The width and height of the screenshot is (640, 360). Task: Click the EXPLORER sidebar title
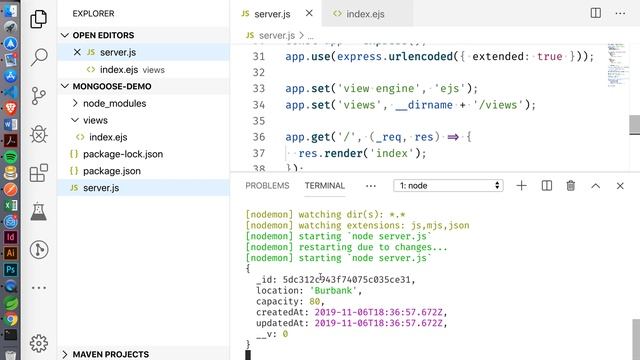93,13
